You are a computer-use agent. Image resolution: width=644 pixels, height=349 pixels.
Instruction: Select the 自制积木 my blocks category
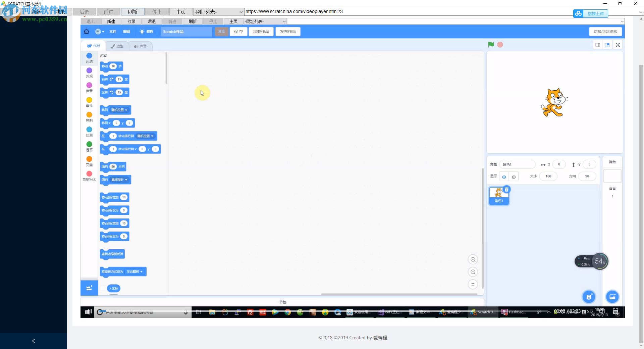(89, 176)
